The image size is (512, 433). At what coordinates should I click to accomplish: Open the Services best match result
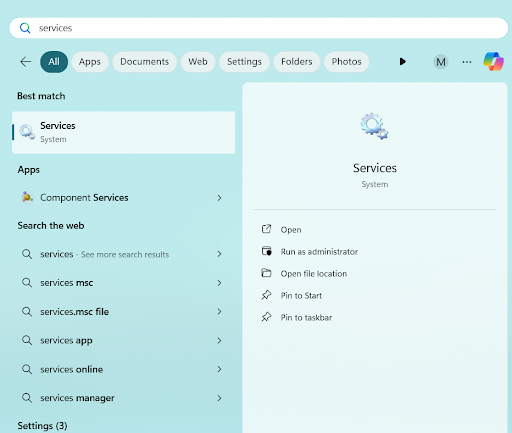tap(124, 132)
